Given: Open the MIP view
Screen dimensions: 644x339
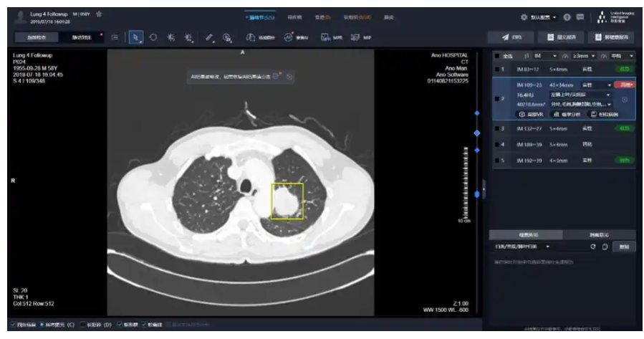Looking at the screenshot, I should pos(361,37).
